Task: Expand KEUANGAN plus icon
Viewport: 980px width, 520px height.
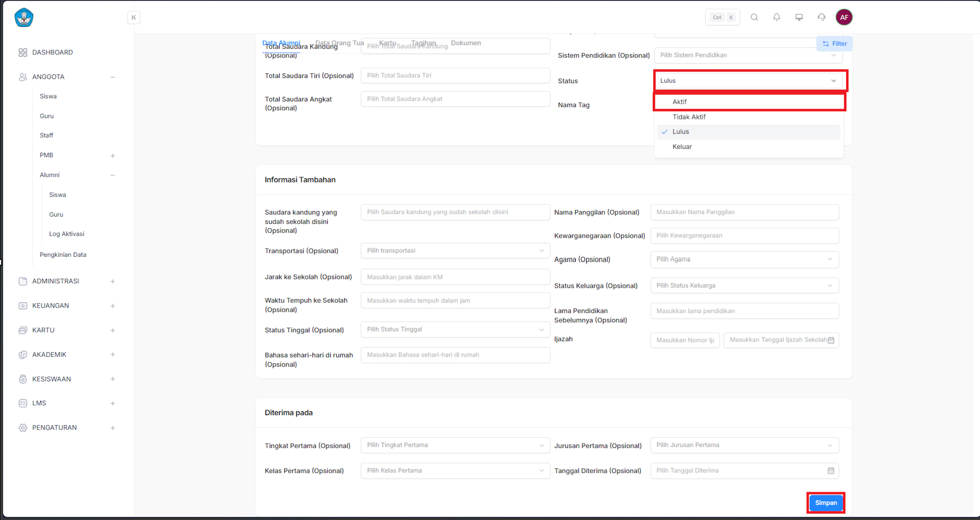Action: (113, 306)
